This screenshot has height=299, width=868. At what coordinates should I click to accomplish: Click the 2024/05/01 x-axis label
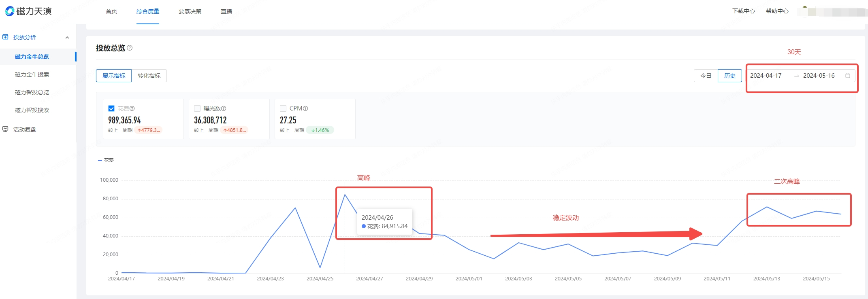469,279
